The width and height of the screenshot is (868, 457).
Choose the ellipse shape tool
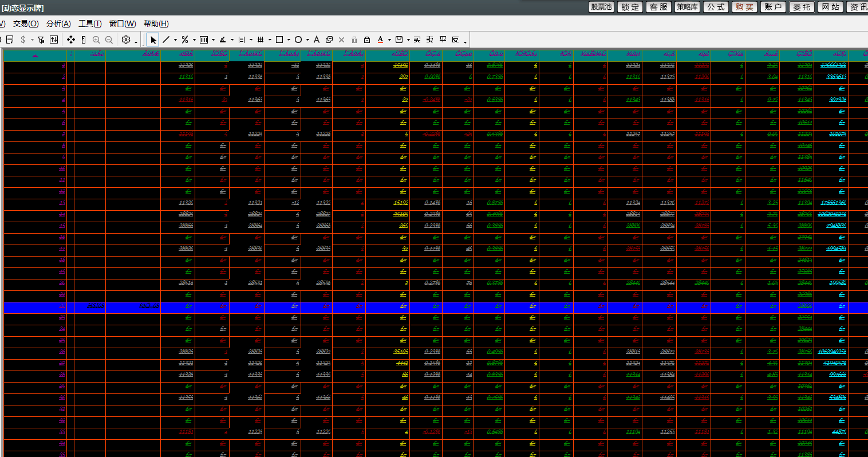(x=298, y=40)
